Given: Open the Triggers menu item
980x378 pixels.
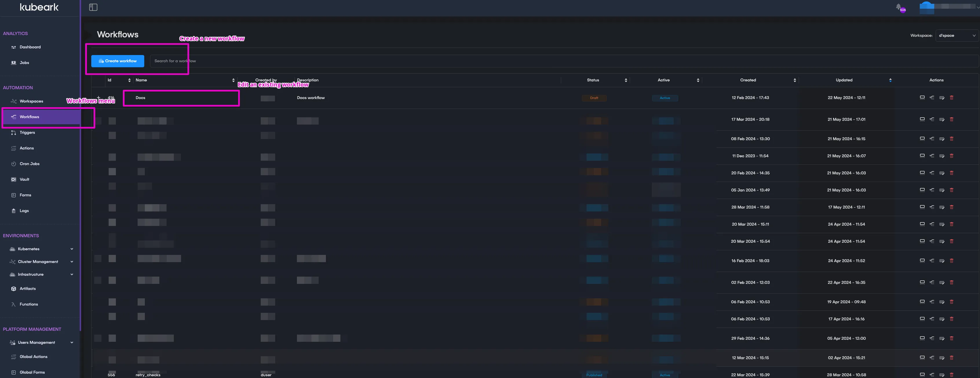Looking at the screenshot, I should pos(27,133).
